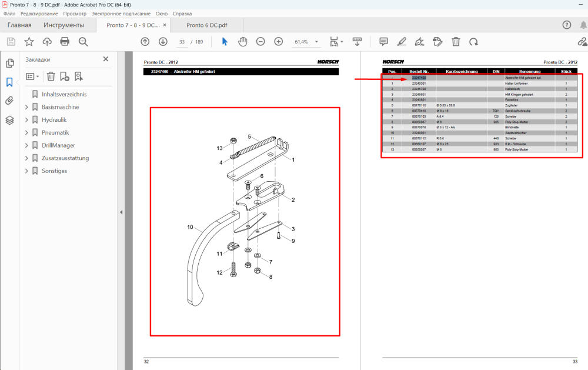The image size is (588, 370).
Task: Click the stamp tool icon
Action: click(x=437, y=42)
